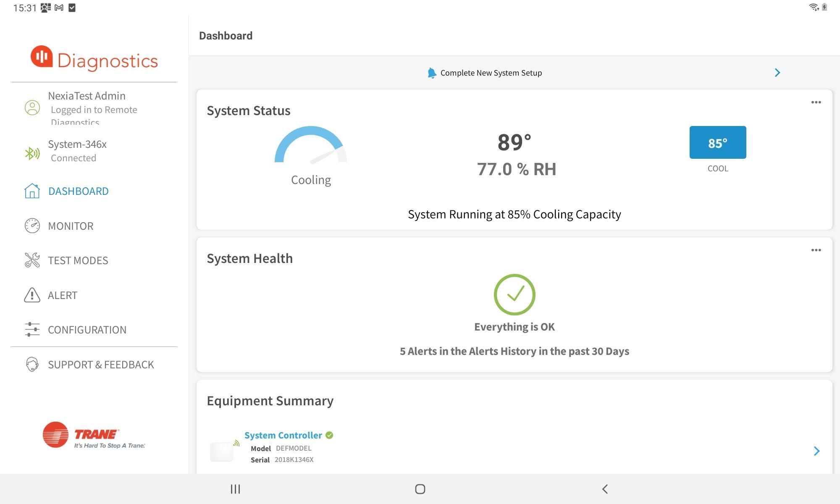Select the ALERT menu item
Screen dimensions: 840x504
coord(63,295)
